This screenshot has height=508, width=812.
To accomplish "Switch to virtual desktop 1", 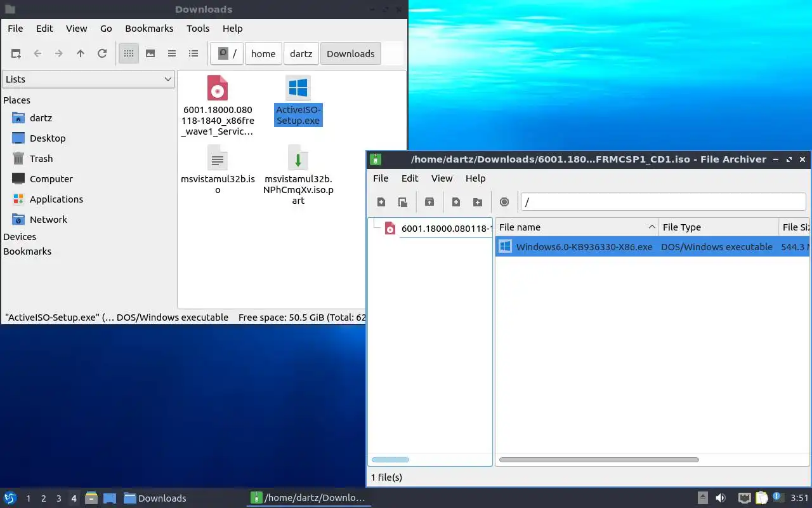I will 28,498.
